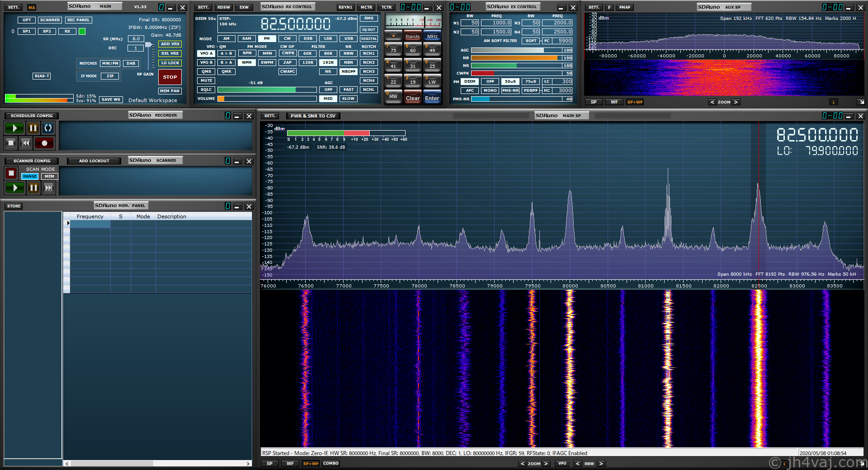This screenshot has width=868, height=470.
Task: Adjust the NB level slider in EX Control
Action: point(517,58)
